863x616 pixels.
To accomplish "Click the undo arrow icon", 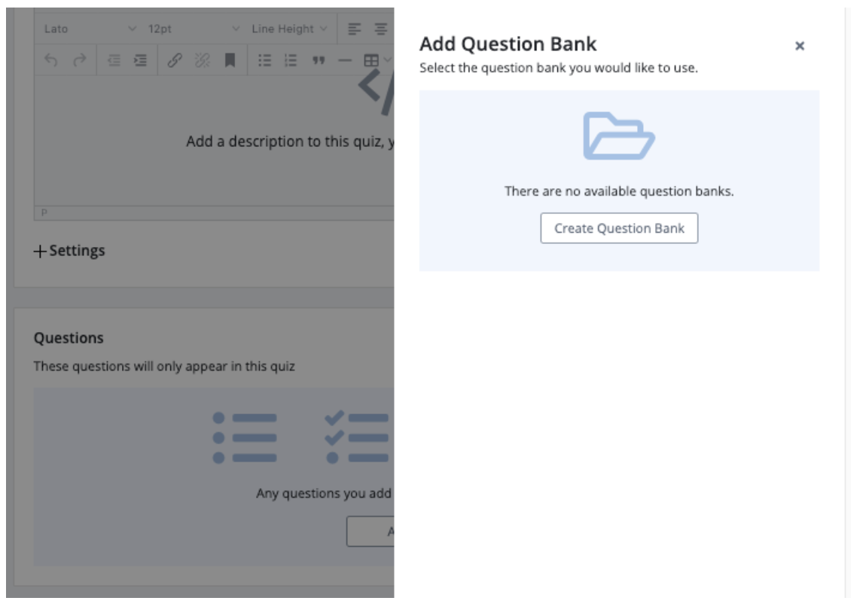I will 51,61.
